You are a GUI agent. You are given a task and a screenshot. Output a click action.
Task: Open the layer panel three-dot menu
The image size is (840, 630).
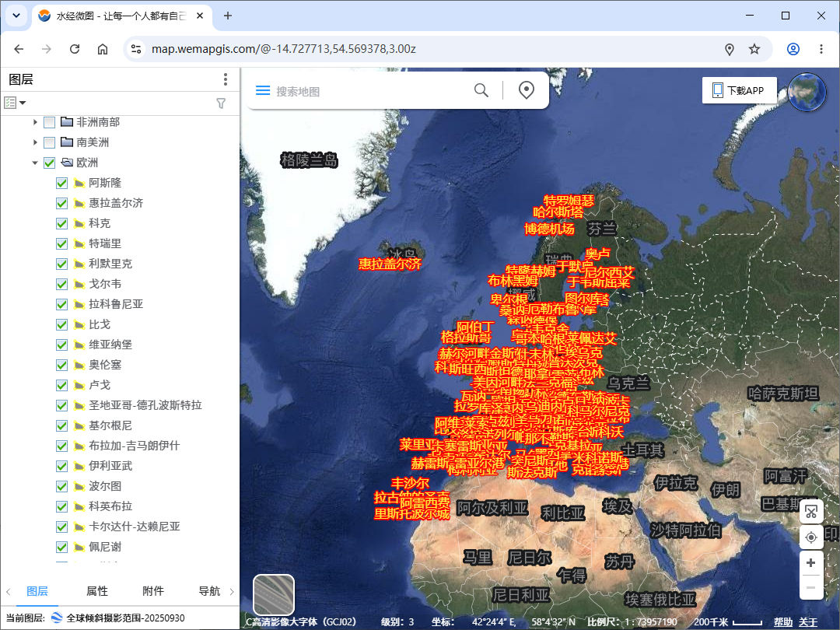click(226, 79)
